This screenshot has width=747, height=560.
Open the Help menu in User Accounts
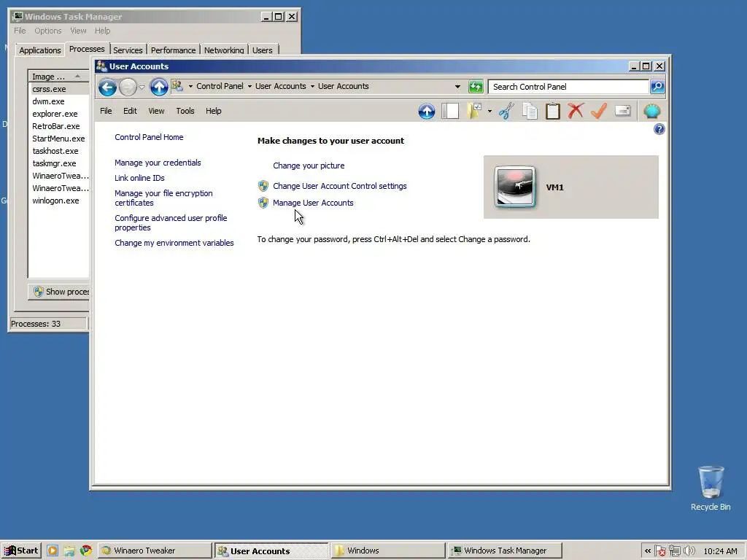214,111
